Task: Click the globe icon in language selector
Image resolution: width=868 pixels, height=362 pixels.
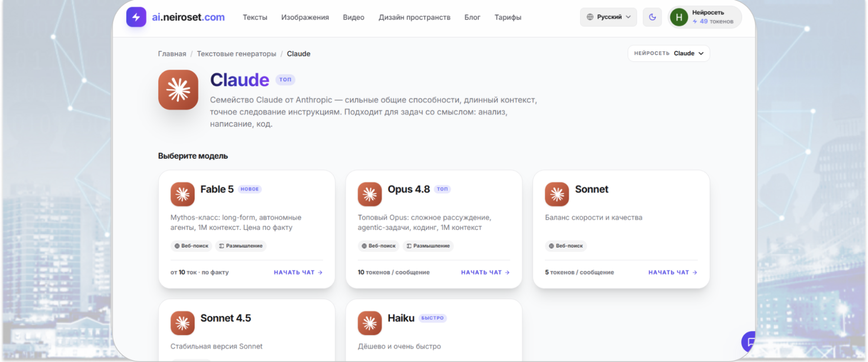Action: [590, 17]
